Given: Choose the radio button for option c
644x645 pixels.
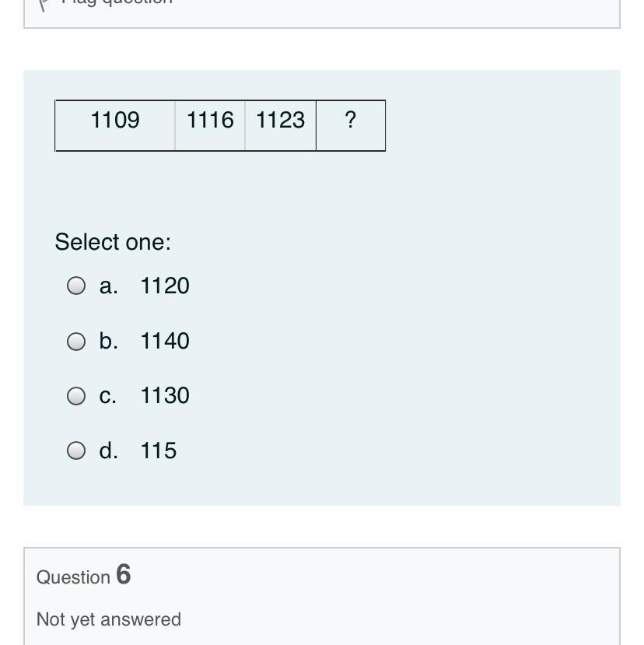Looking at the screenshot, I should click(76, 396).
